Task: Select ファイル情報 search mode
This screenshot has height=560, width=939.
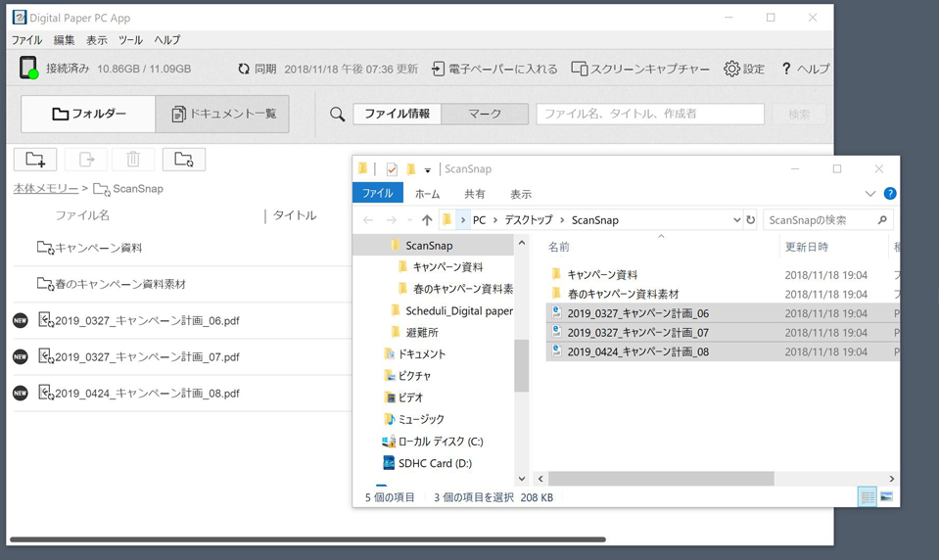Action: tap(397, 114)
